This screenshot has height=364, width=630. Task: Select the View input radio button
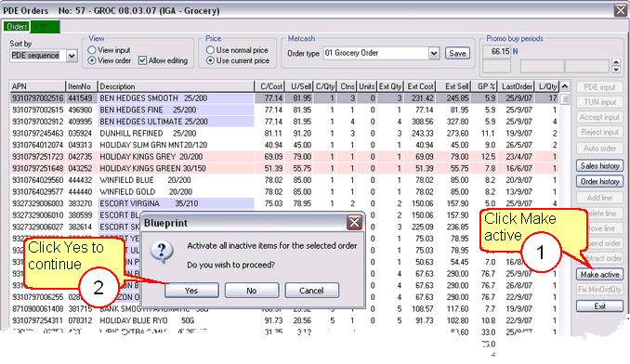pyautogui.click(x=92, y=50)
